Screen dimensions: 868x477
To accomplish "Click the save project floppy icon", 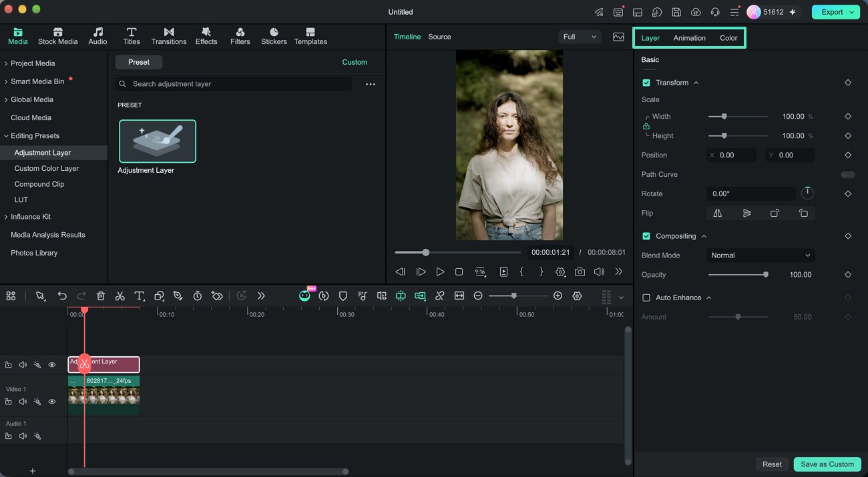I will click(x=676, y=12).
